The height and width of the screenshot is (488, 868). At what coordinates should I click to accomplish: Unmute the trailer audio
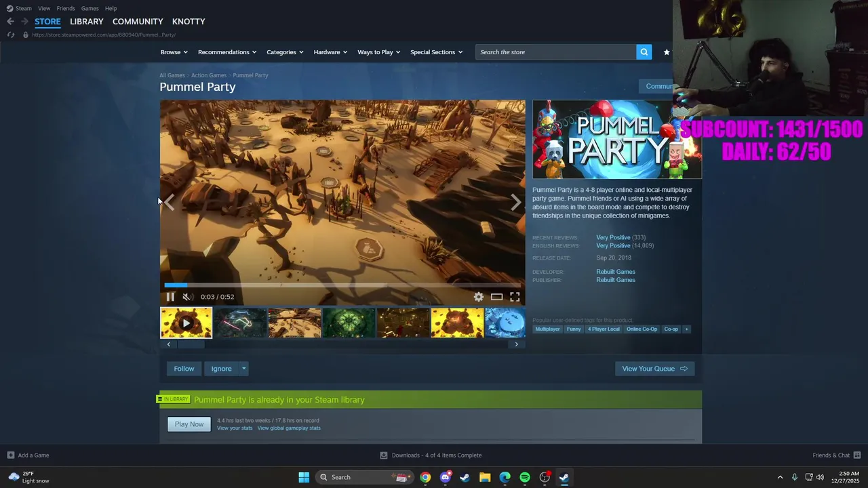[x=187, y=297]
